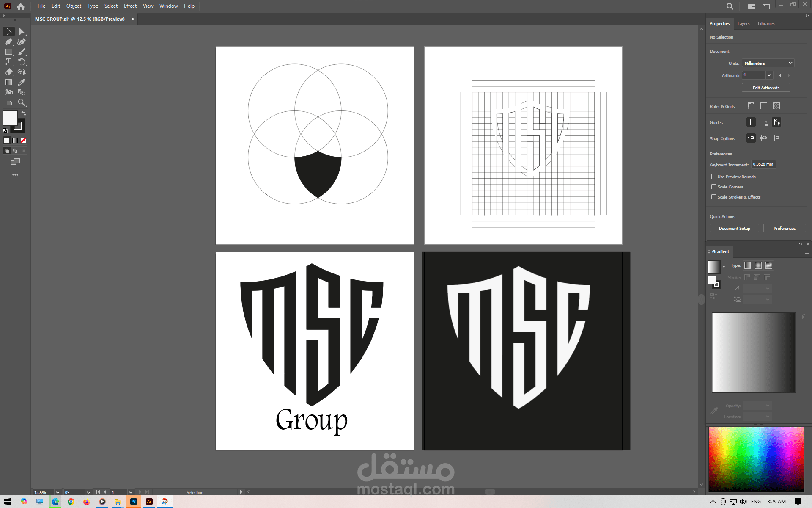Open Photoshop from the taskbar
812x508 pixels.
click(134, 502)
